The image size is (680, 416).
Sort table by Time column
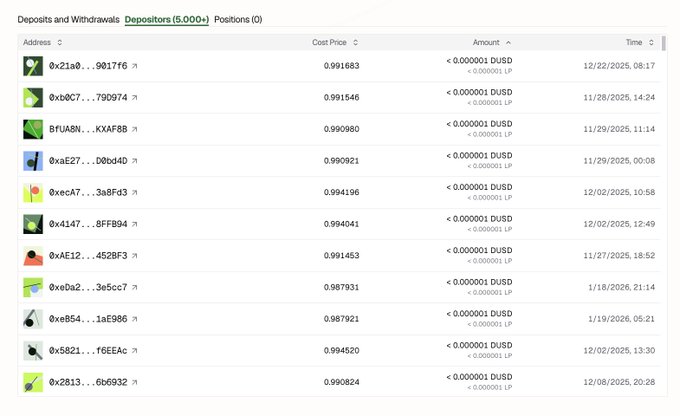pyautogui.click(x=640, y=43)
